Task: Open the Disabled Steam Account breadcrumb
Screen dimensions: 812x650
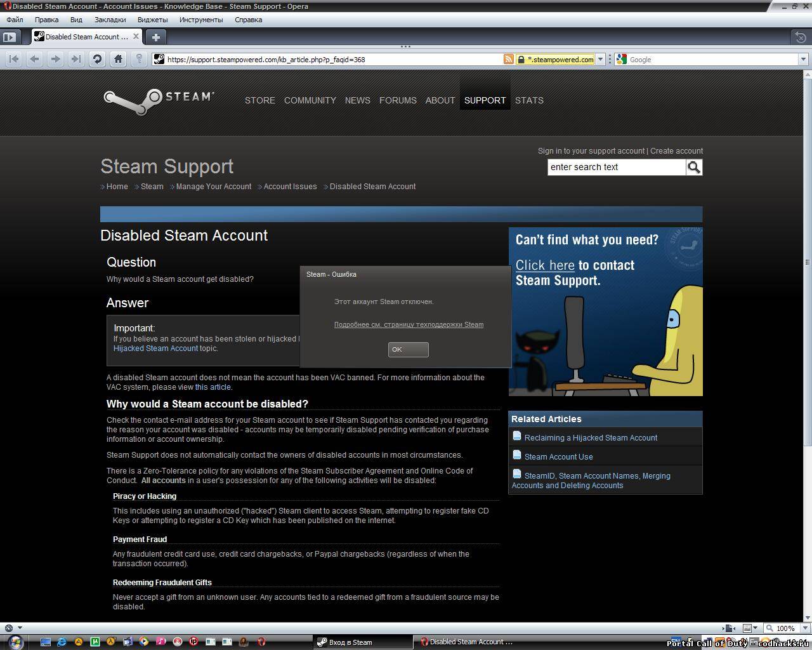Action: coord(373,187)
